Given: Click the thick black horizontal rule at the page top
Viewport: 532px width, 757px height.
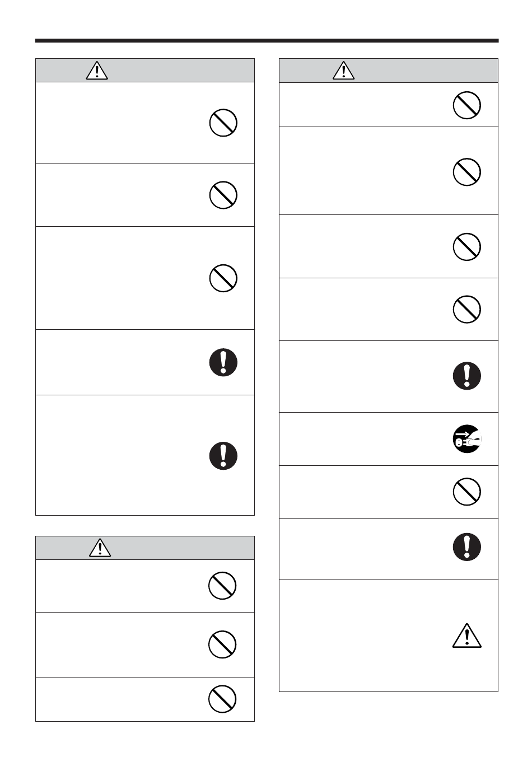Looking at the screenshot, I should click(267, 41).
